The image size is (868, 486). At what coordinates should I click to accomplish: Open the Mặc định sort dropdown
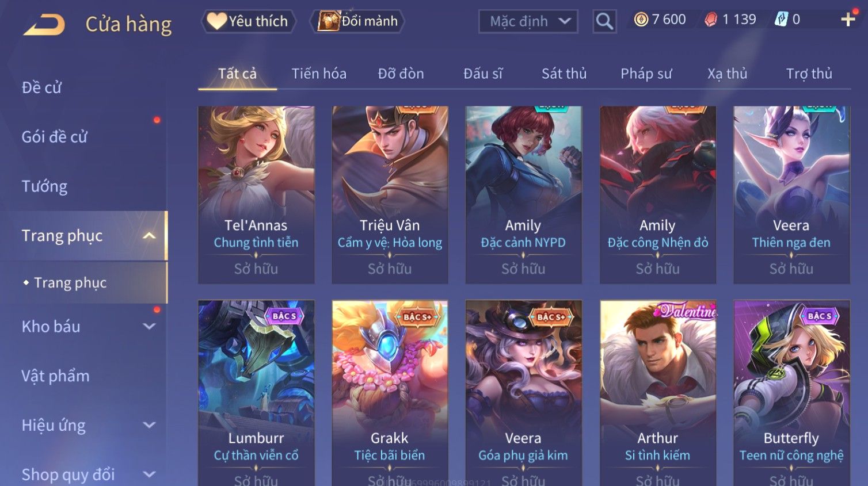(528, 21)
